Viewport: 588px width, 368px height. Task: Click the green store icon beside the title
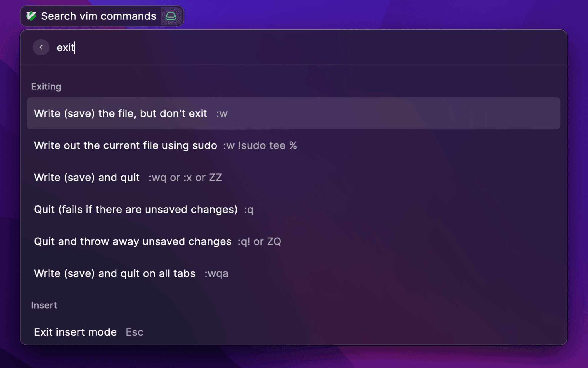[x=171, y=16]
